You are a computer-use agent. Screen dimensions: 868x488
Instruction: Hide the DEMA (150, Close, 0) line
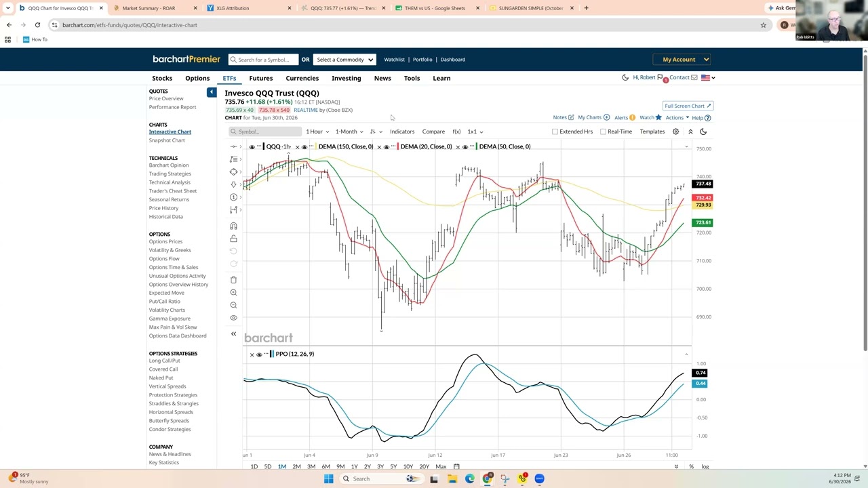[304, 147]
